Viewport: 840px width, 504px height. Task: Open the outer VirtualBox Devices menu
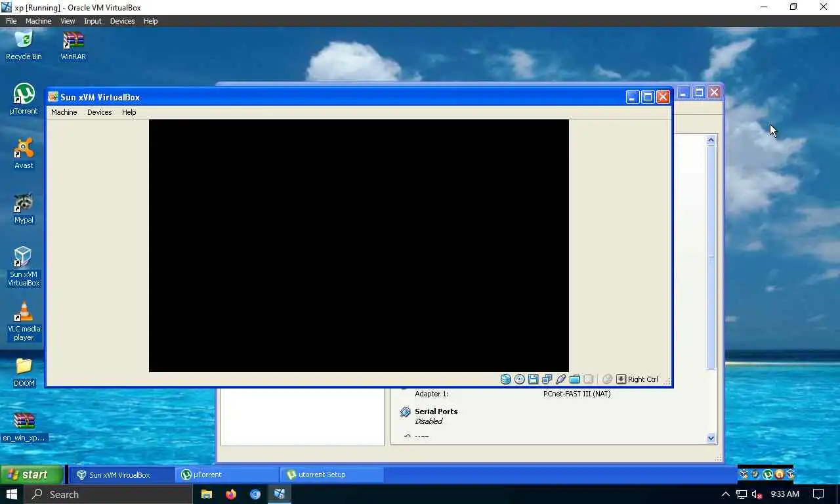pos(122,21)
